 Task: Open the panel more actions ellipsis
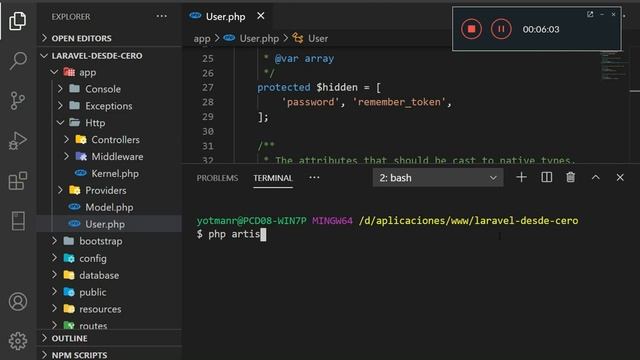(x=314, y=178)
